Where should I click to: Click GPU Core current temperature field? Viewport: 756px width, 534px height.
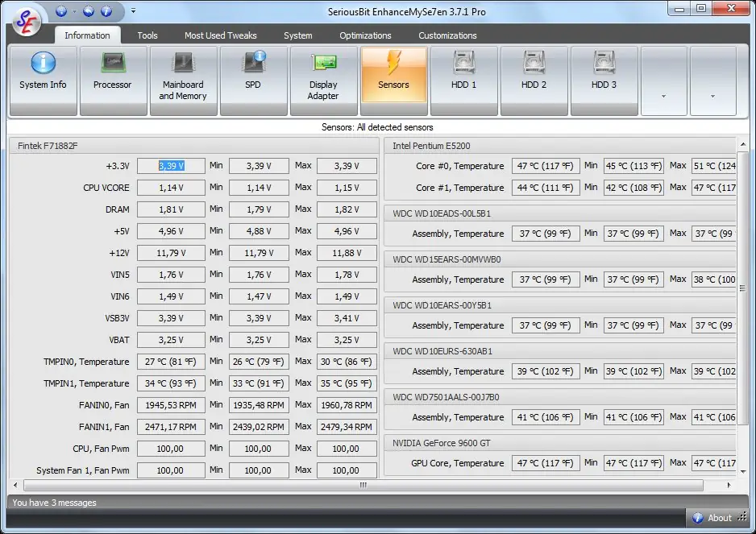(546, 463)
